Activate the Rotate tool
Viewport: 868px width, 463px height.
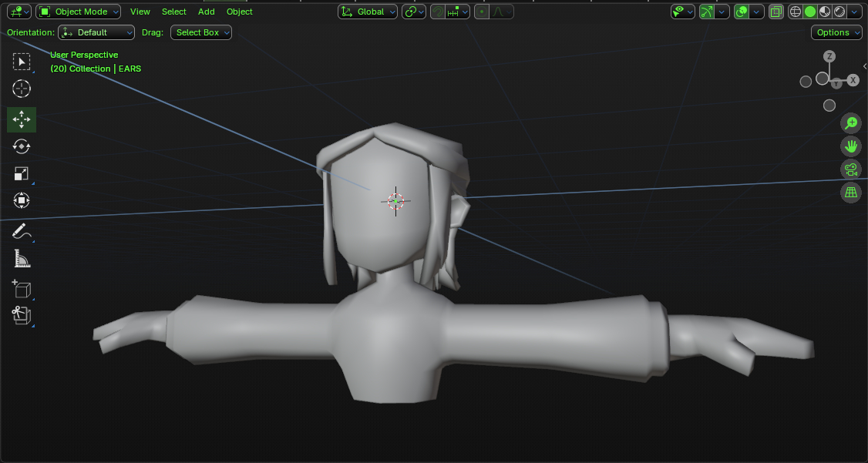pyautogui.click(x=22, y=146)
